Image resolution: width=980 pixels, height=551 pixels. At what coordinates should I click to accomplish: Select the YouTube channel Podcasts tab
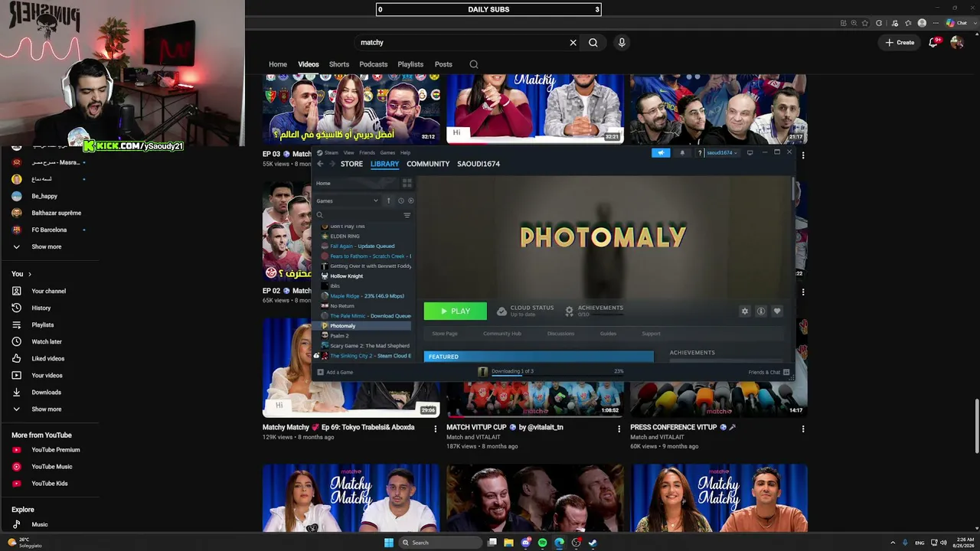(374, 64)
